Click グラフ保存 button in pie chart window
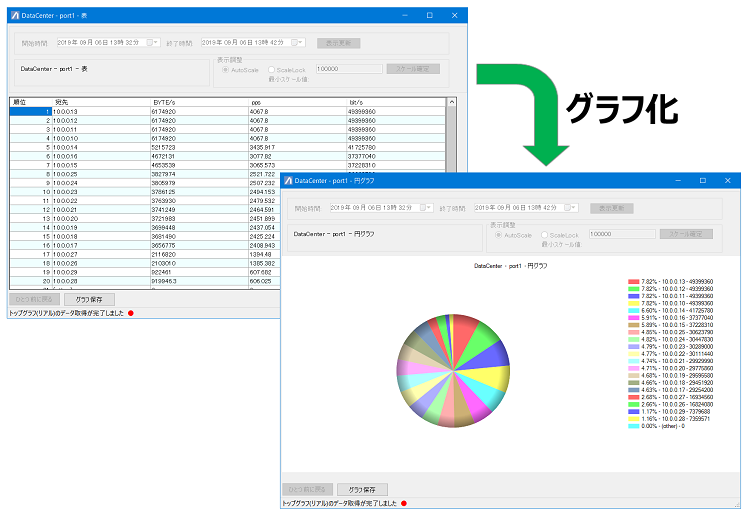This screenshot has height=521, width=750. 362,489
